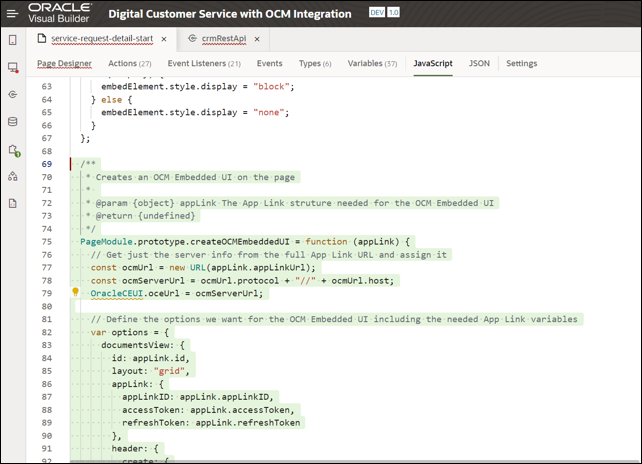
Task: Open the JSON tab
Action: click(479, 64)
